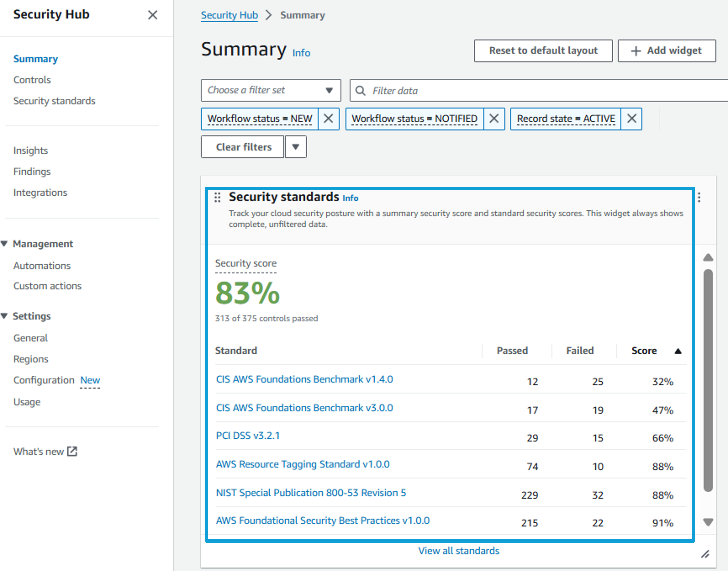
Task: Click the search magnifier icon in Filter data
Action: pyautogui.click(x=360, y=90)
